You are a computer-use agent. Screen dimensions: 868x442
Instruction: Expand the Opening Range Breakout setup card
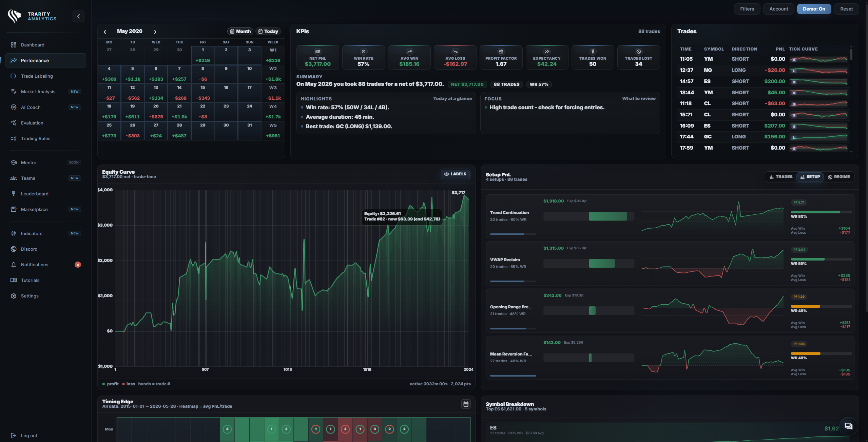(670, 310)
